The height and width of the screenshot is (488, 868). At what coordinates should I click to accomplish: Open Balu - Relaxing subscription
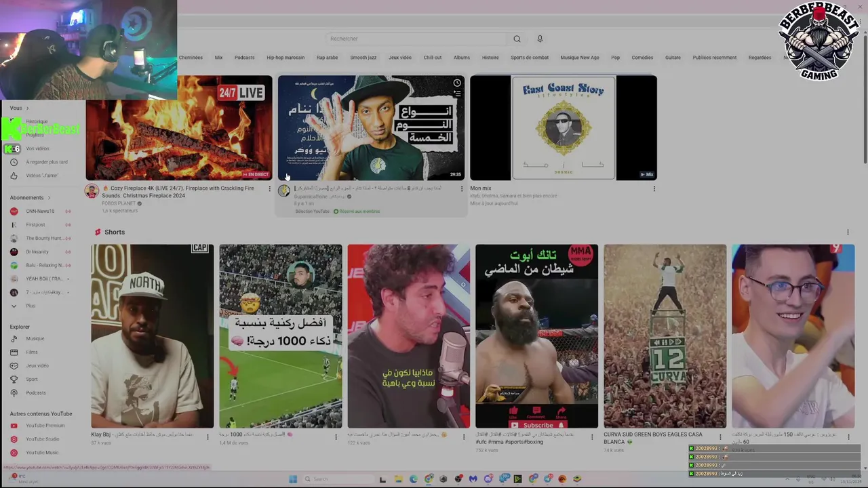point(41,266)
